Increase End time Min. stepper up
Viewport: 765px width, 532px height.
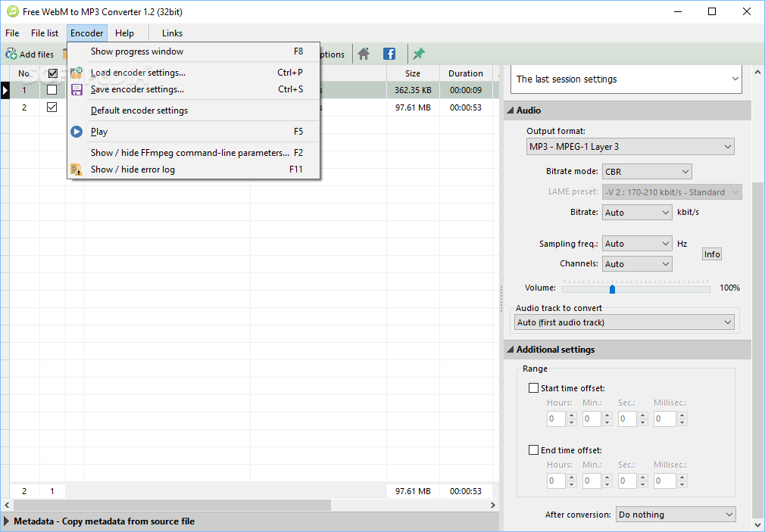[607, 478]
